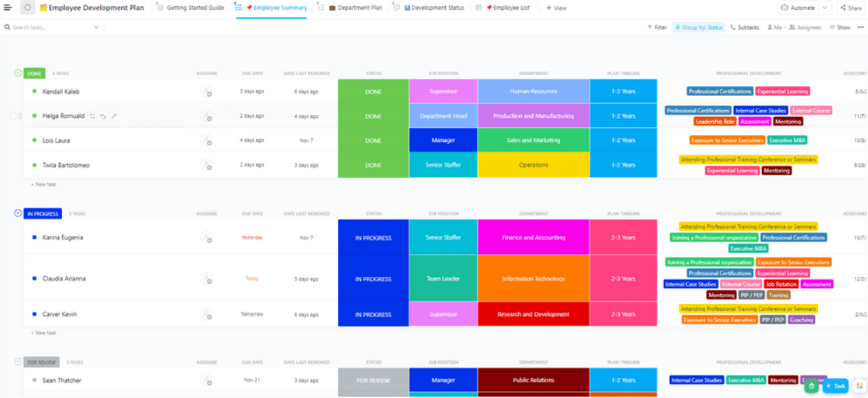The height and width of the screenshot is (398, 868).
Task: Assign a person to Twila Bartolomeo
Action: [206, 165]
